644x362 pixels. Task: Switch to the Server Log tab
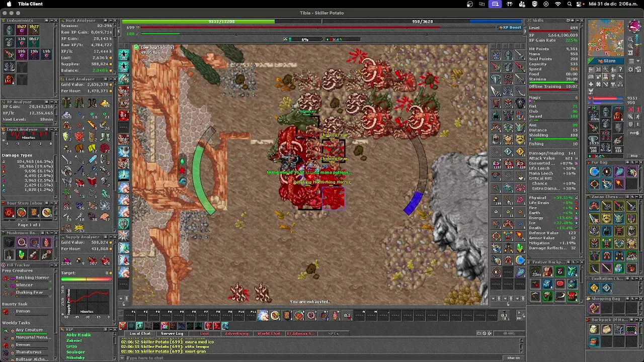tap(172, 334)
